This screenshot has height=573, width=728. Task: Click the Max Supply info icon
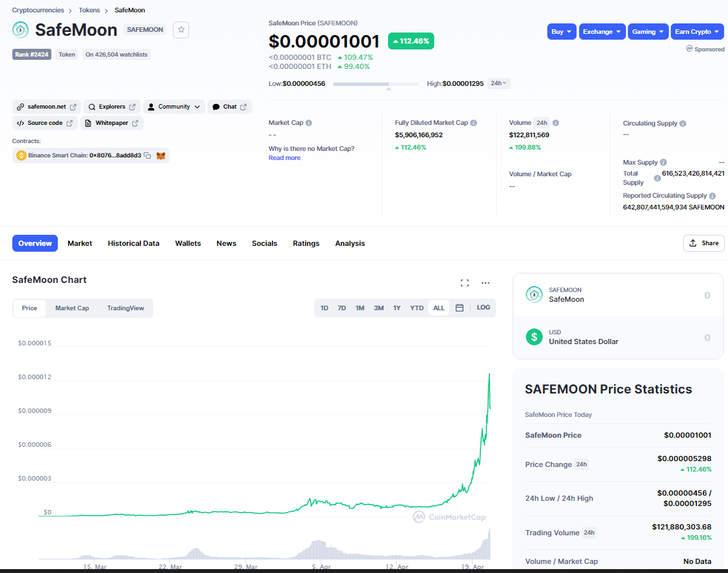664,162
